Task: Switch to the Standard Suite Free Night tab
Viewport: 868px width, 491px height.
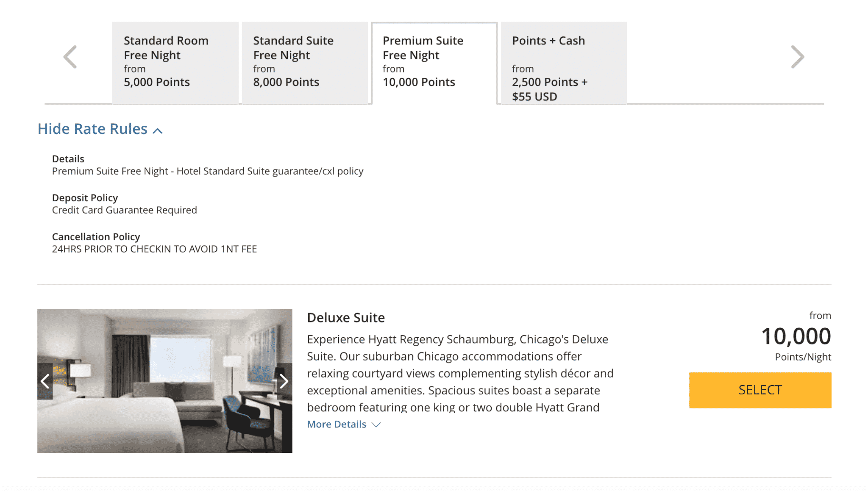Action: (x=305, y=63)
